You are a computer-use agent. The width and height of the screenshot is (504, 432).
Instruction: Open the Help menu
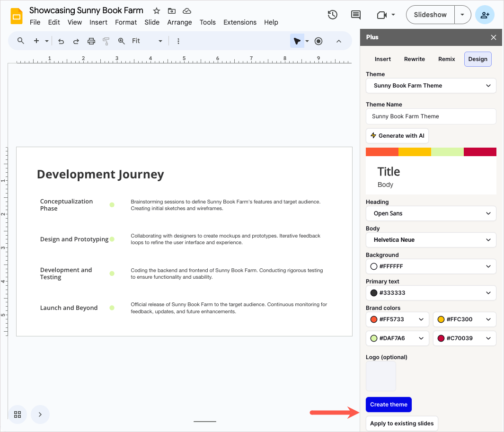tap(271, 22)
